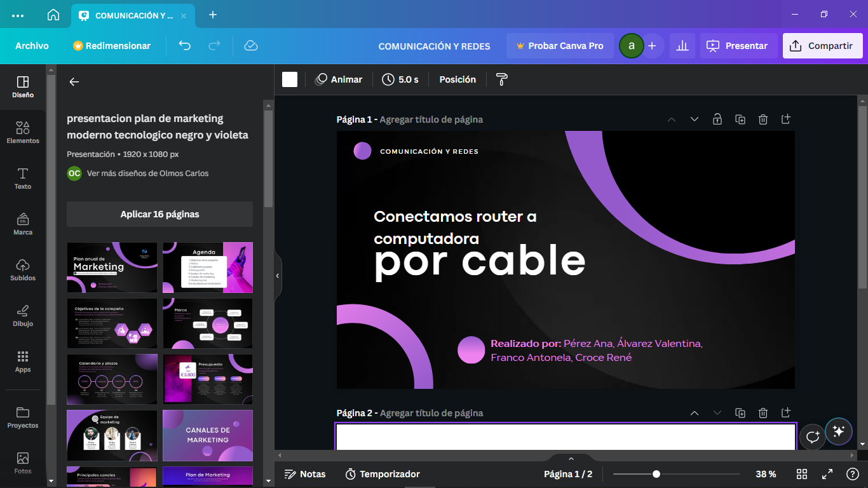Click the undo arrow icon
Image resolution: width=868 pixels, height=488 pixels.
pyautogui.click(x=184, y=46)
